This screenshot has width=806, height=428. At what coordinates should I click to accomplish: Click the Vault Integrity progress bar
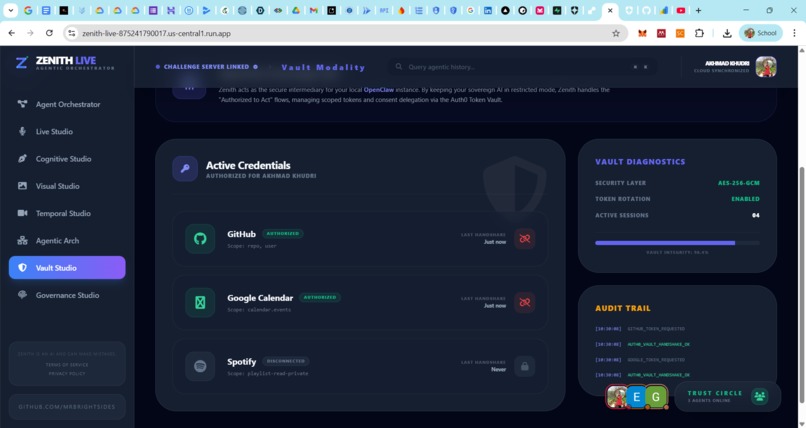point(677,243)
